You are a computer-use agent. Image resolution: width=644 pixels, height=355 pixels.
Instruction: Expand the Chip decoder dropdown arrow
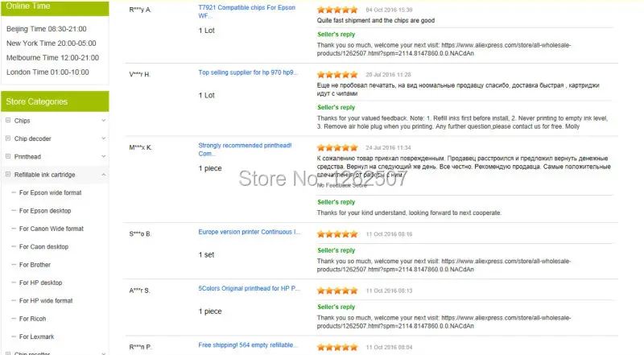click(104, 138)
